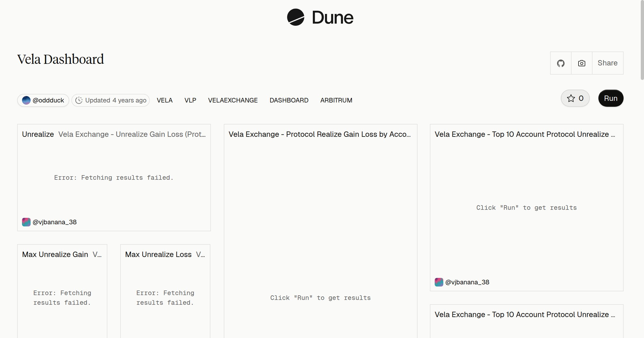644x338 pixels.
Task: Click the Dune wordmark text
Action: 333,18
